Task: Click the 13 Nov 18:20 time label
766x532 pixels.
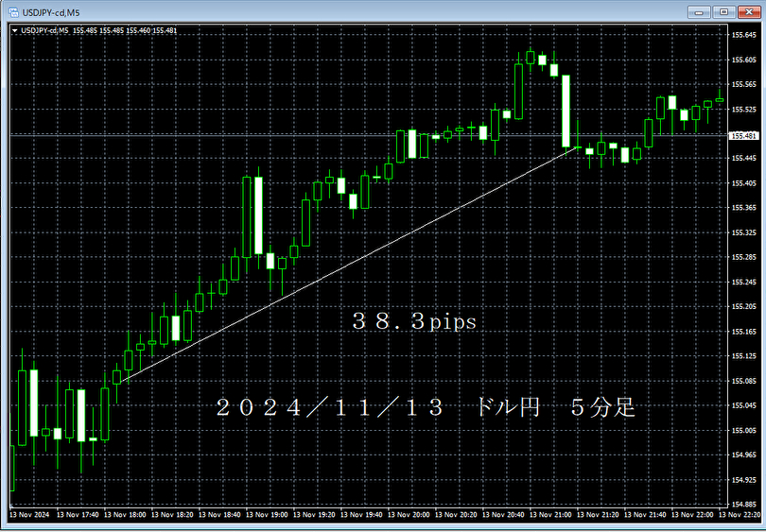Action: point(173,515)
